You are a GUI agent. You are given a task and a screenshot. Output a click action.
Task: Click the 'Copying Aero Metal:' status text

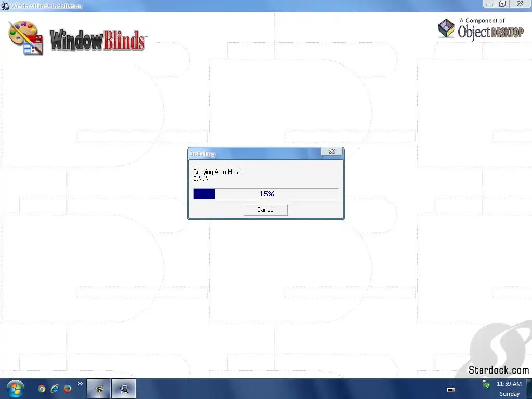[218, 172]
